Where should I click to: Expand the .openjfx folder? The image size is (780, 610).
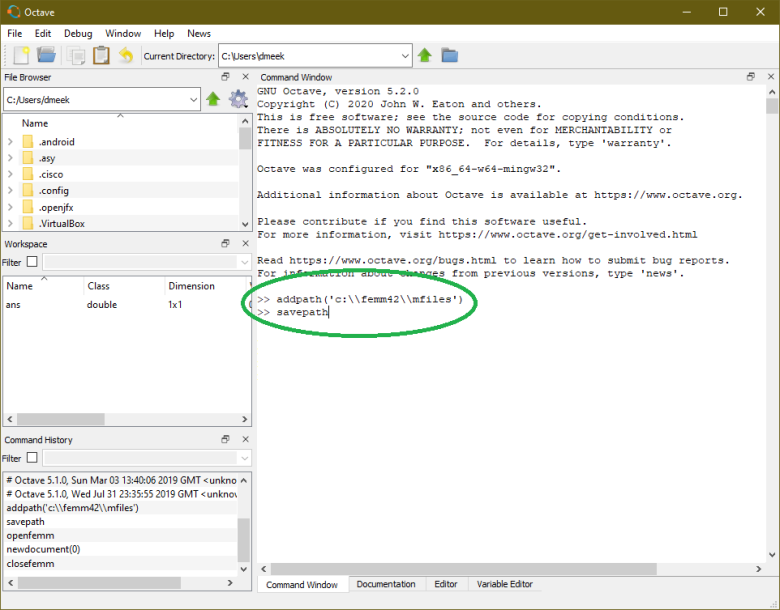[10, 207]
